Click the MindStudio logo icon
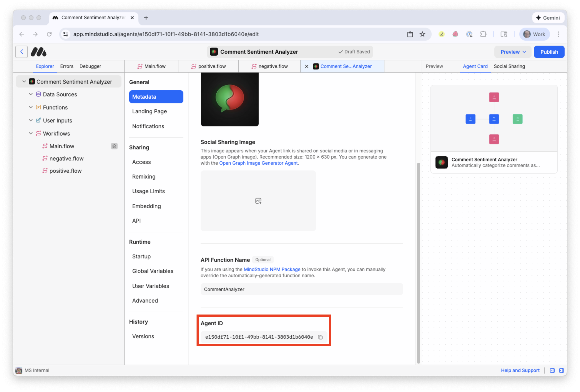The image size is (580, 392). (39, 52)
